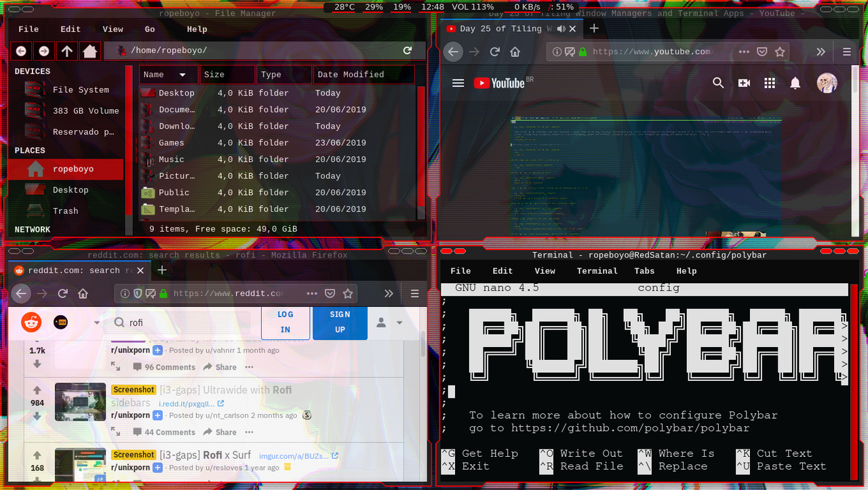Click Reddit logo icon
The image size is (868, 490).
(31, 323)
